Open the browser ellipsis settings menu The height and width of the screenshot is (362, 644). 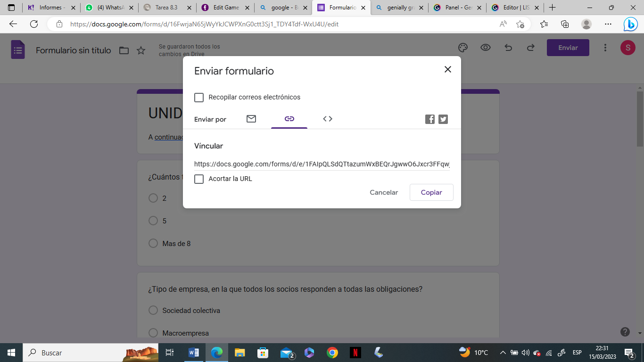pyautogui.click(x=608, y=24)
